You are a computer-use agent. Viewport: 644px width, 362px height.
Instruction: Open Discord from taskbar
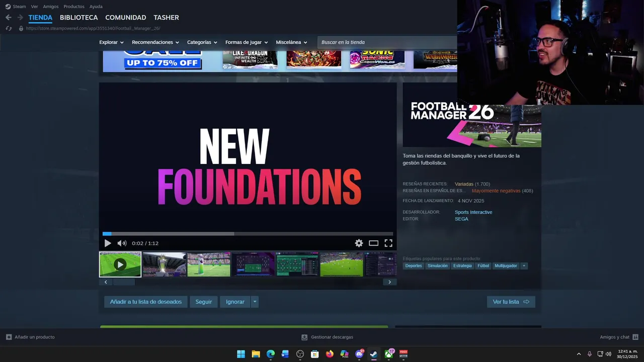[x=359, y=354]
